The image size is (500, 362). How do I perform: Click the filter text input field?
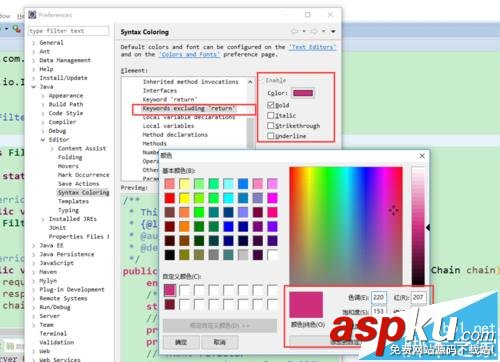(x=69, y=31)
